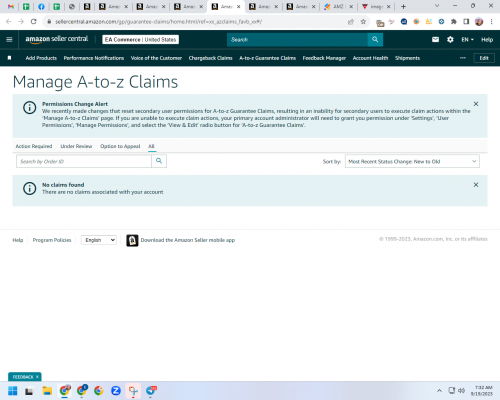Image resolution: width=500 pixels, height=400 pixels.
Task: Reload the page in browser
Action: click(33, 22)
